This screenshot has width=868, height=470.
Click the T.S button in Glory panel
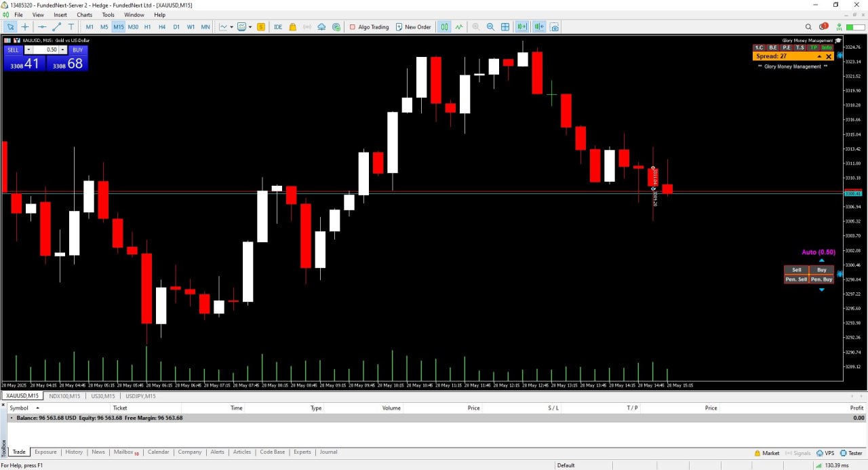[x=800, y=47]
